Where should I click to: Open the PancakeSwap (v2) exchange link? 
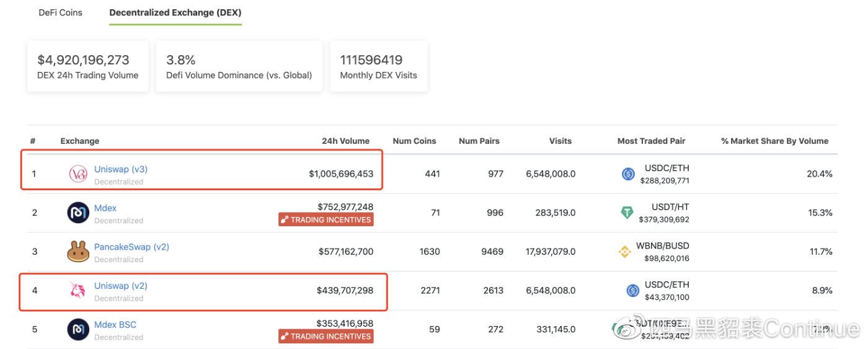tap(131, 247)
